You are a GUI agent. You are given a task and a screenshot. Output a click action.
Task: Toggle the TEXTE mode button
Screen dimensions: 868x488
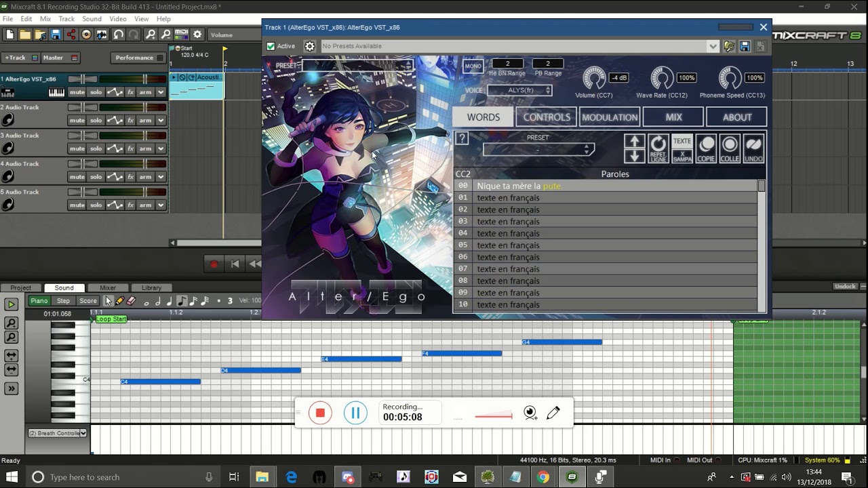pyautogui.click(x=682, y=141)
